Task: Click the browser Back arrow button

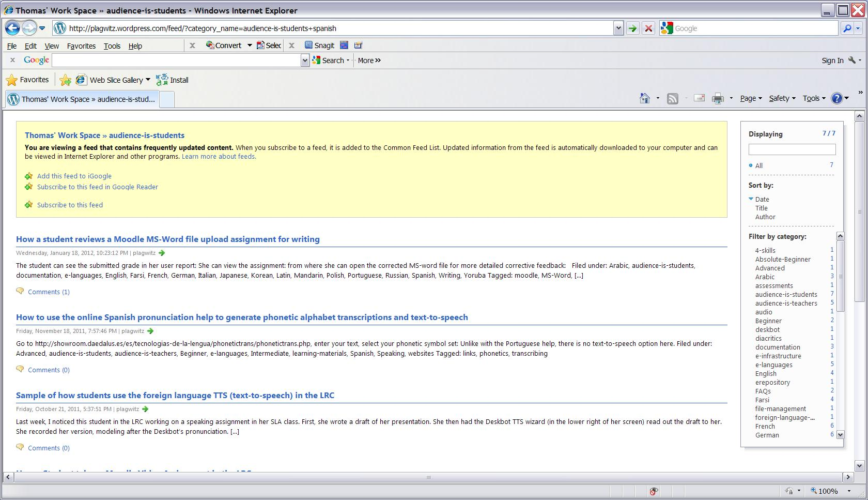Action: pos(12,28)
